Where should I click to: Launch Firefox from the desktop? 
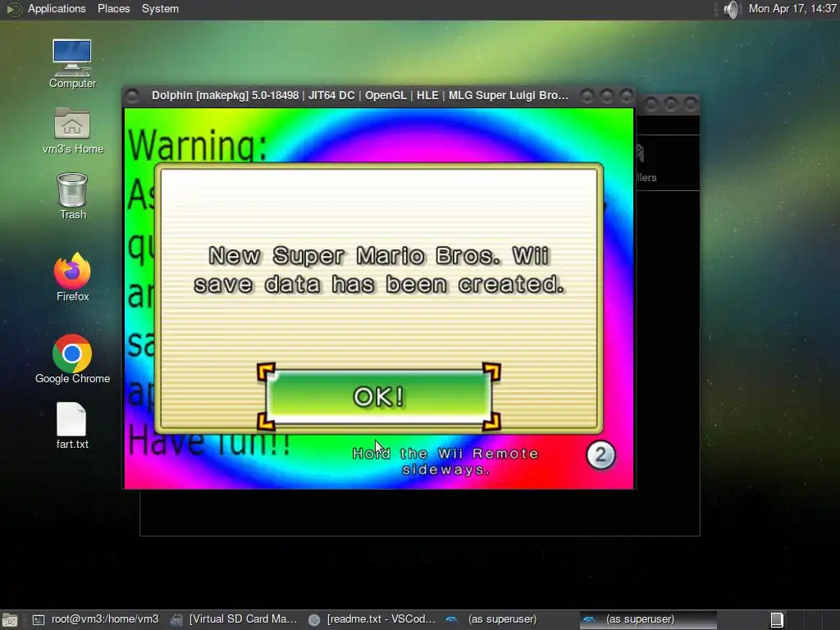coord(72,277)
